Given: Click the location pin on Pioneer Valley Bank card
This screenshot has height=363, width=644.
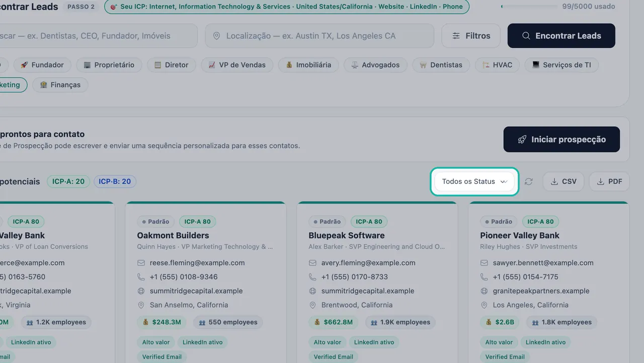Looking at the screenshot, I should tap(484, 305).
